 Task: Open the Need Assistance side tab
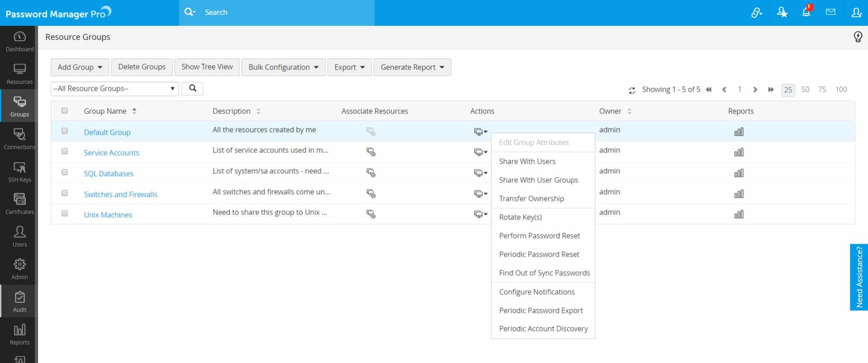[859, 277]
